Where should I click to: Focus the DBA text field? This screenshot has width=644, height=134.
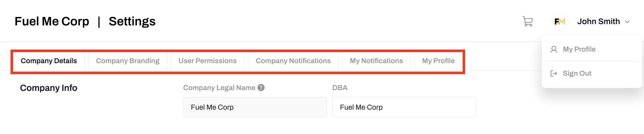(x=404, y=107)
